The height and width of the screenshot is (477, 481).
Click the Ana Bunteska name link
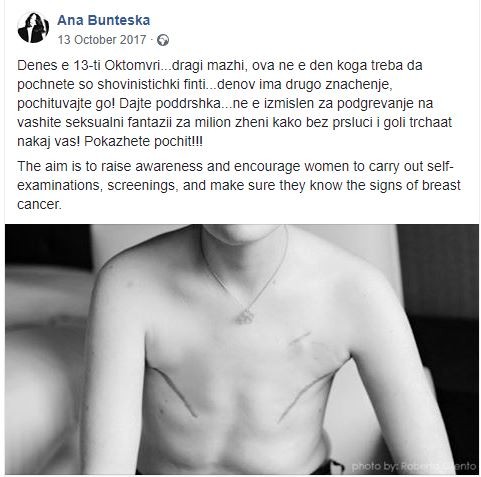(104, 20)
